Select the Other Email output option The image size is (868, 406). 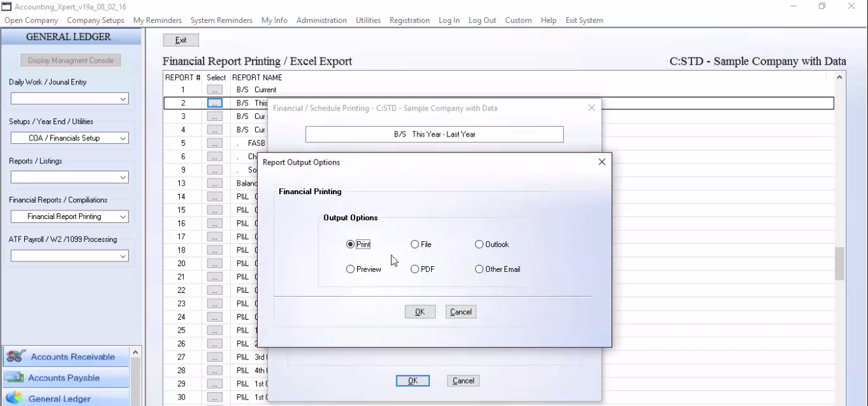tap(478, 269)
